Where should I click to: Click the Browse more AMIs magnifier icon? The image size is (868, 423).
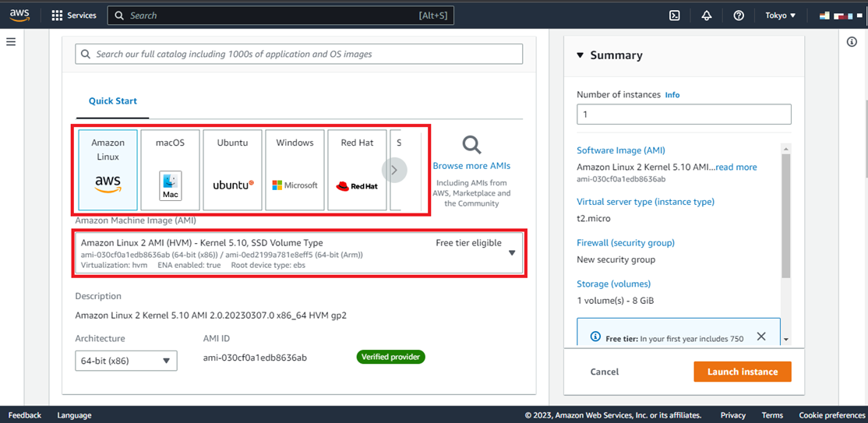[x=471, y=145]
